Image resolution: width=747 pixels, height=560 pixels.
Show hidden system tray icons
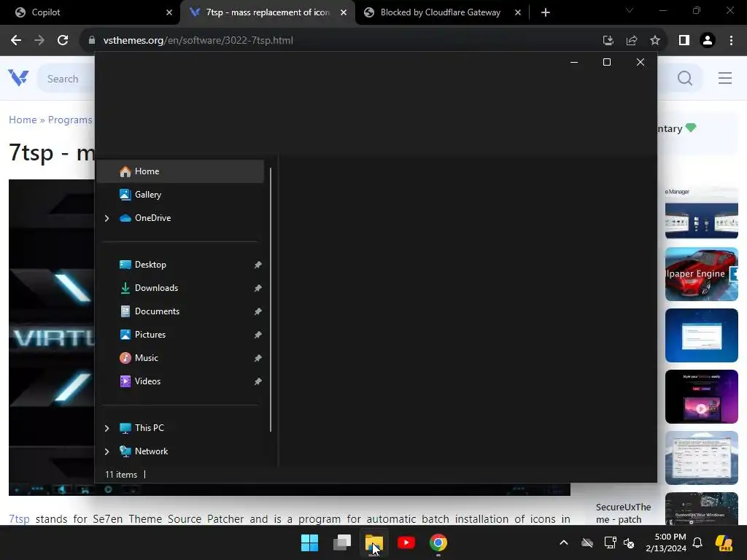564,542
